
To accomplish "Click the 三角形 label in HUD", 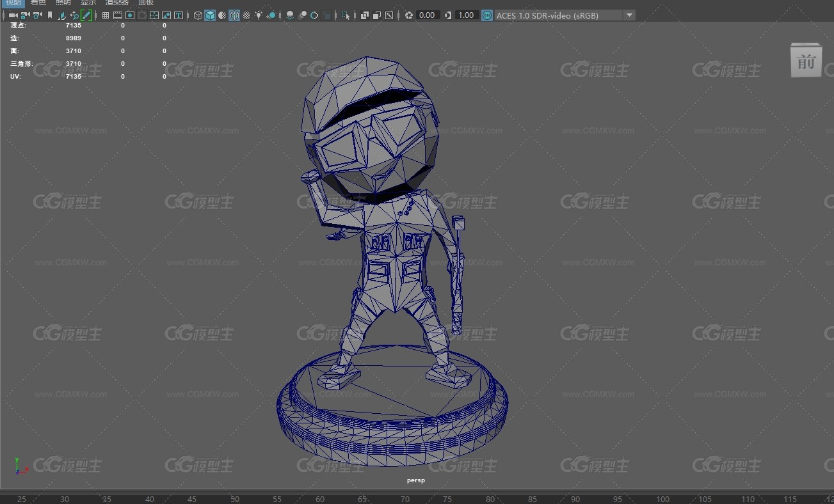I will coord(21,64).
